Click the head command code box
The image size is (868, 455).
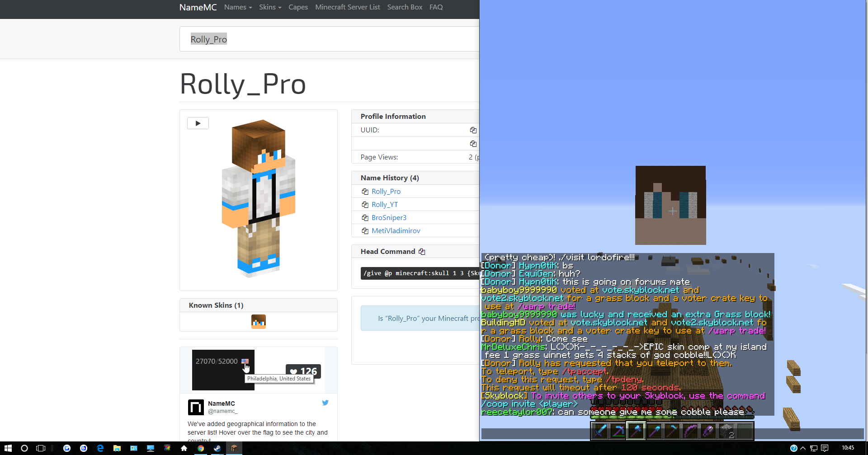point(420,273)
